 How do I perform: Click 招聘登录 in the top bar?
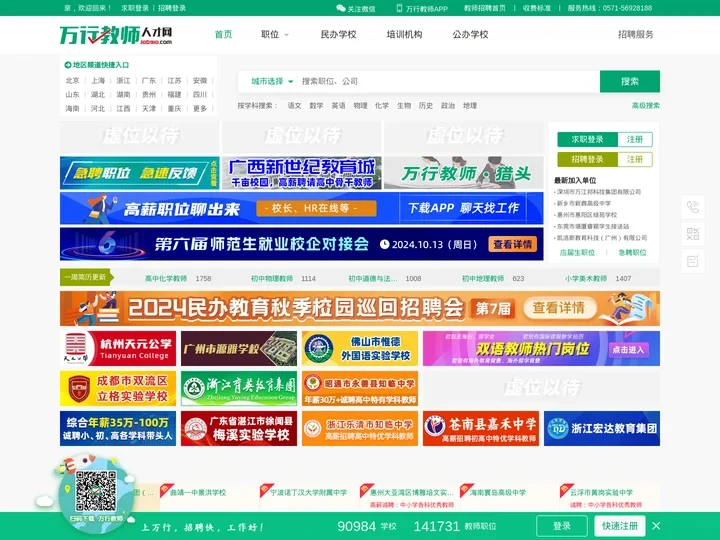click(172, 8)
